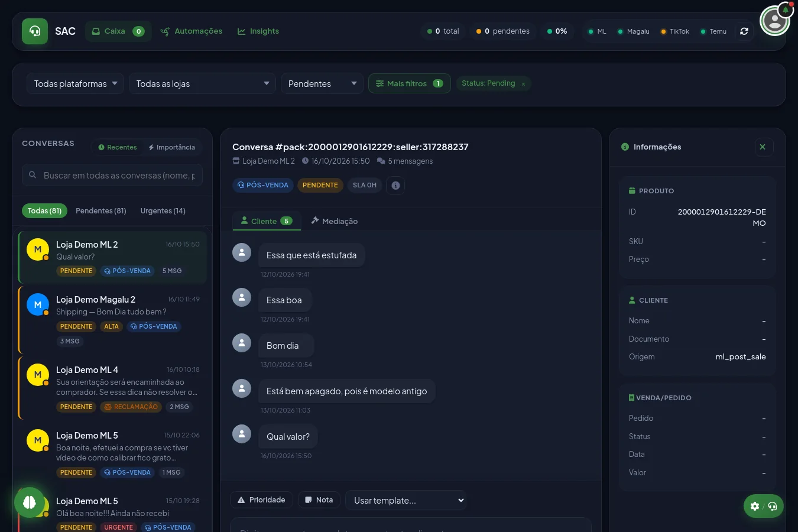Sort conversations by Importância
798x532 pixels.
point(171,147)
